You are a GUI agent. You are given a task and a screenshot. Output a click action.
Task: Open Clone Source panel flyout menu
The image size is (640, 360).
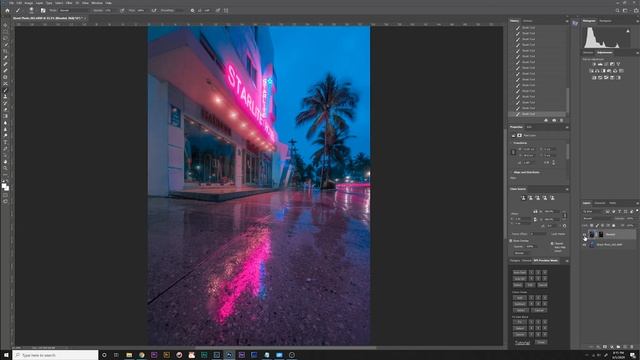click(567, 189)
